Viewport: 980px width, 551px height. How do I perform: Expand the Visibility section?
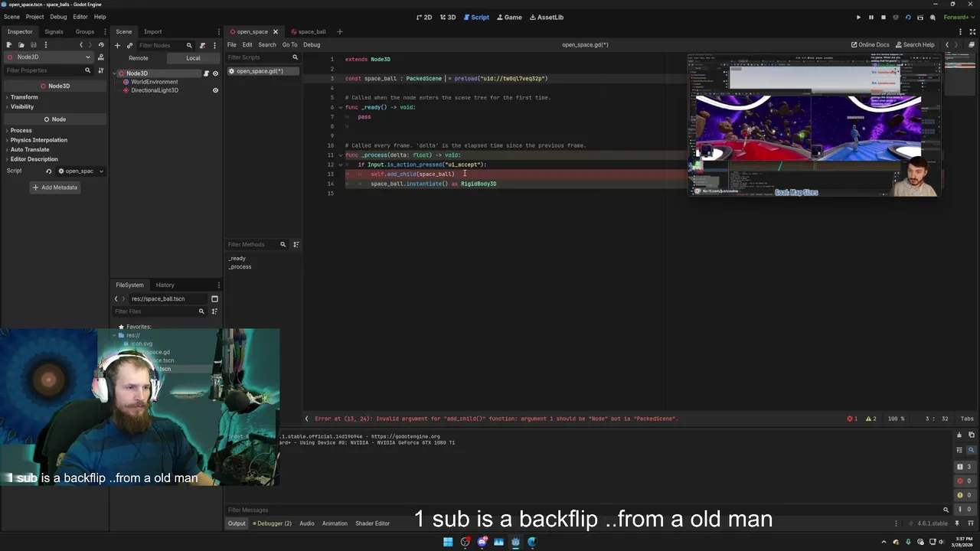[22, 107]
